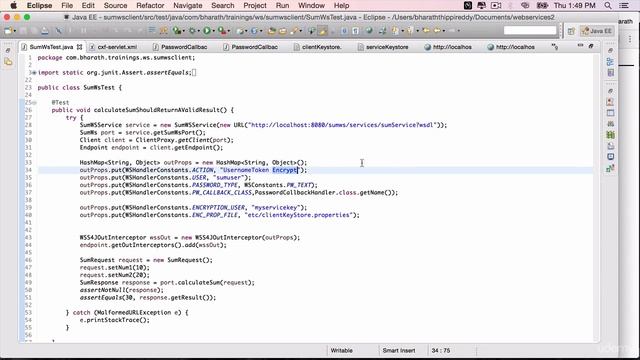Image resolution: width=640 pixels, height=360 pixels.
Task: Maximize the editor area
Action: [591, 46]
